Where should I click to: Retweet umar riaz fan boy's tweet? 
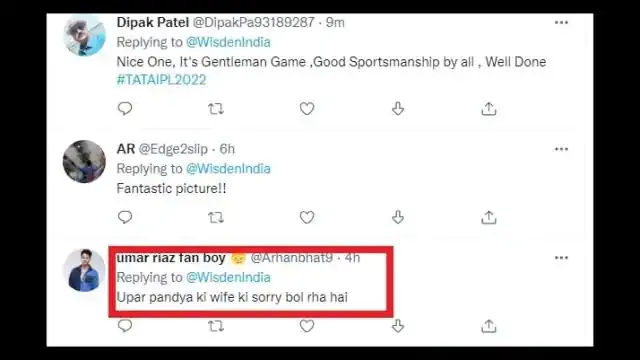[x=216, y=326]
